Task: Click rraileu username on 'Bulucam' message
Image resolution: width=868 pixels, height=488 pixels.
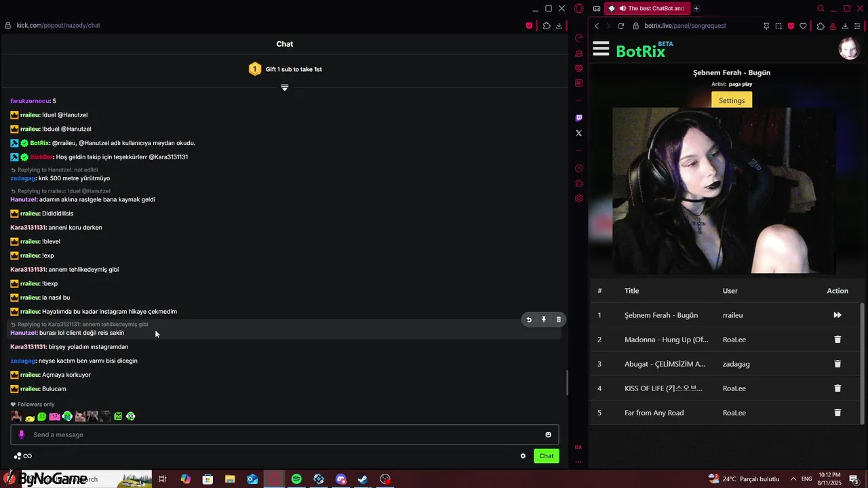Action: tap(30, 389)
